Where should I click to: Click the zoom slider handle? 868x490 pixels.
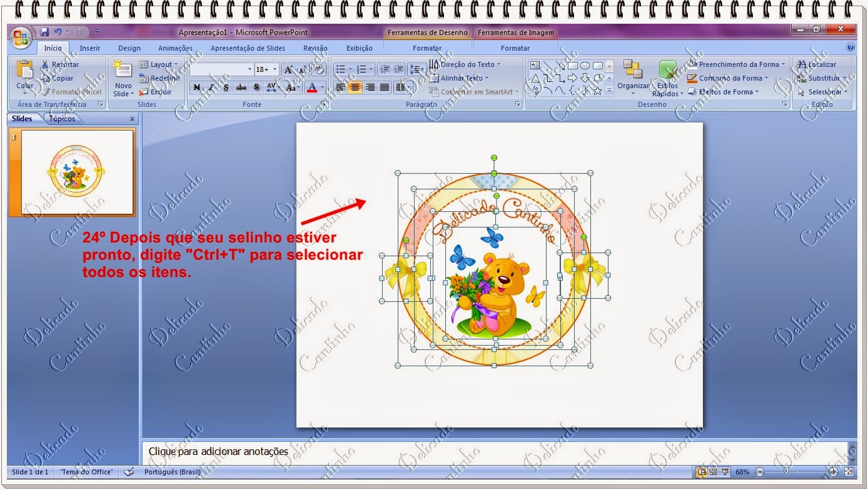coord(786,472)
